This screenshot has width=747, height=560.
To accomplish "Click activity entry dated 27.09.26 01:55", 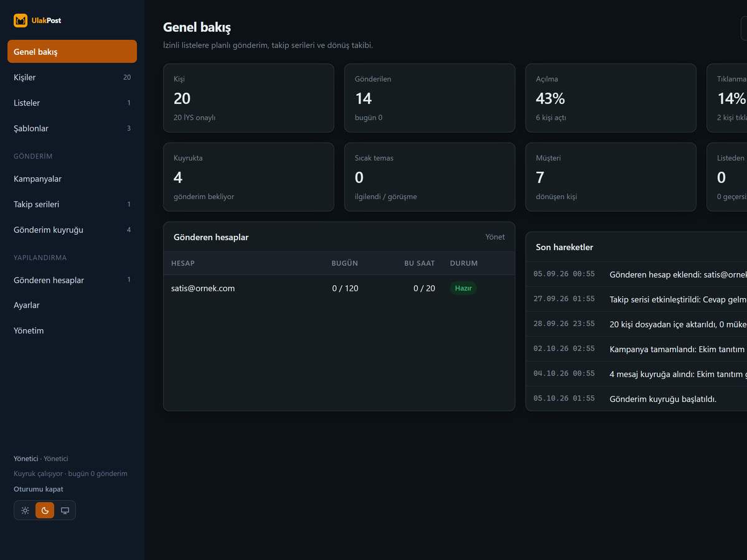I will click(x=636, y=299).
